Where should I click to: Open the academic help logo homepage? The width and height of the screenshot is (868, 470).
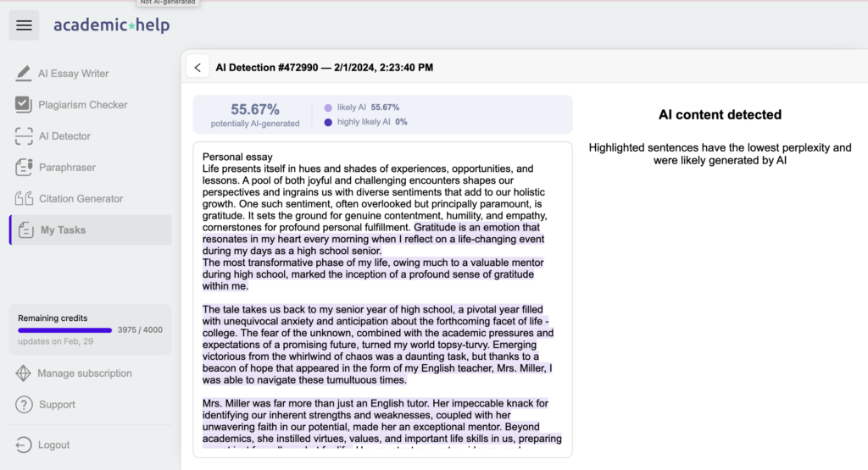click(x=111, y=25)
